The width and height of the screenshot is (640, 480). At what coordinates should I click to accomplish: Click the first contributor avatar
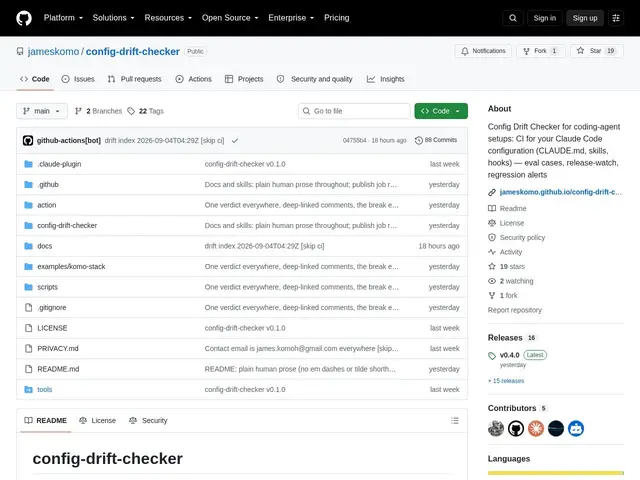click(x=496, y=429)
